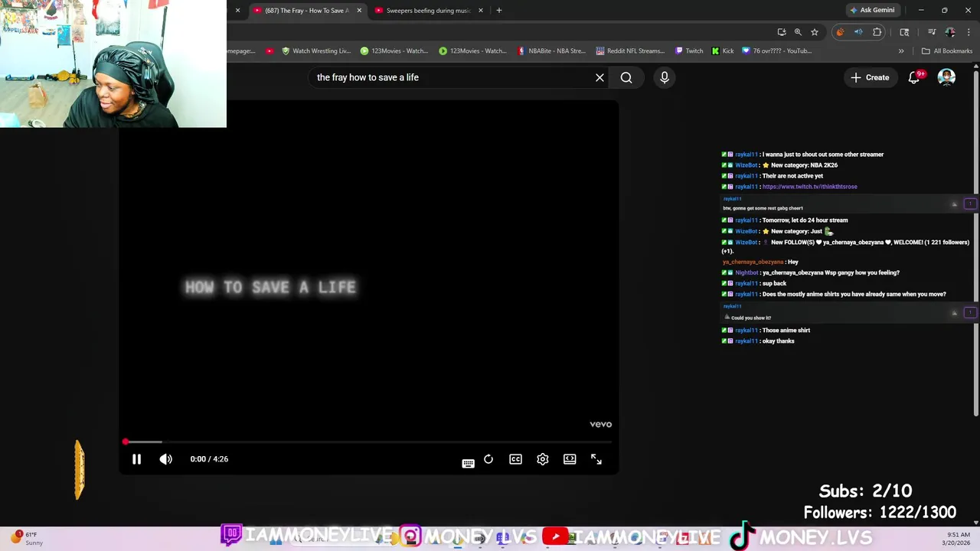Install app icon in the address bar
The height and width of the screenshot is (551, 980).
tap(782, 32)
